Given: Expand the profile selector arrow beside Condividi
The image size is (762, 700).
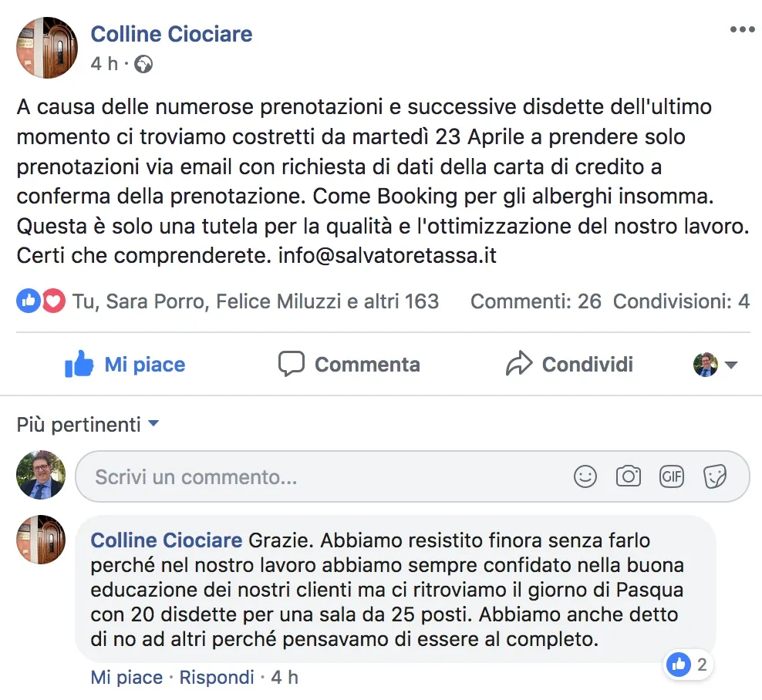Looking at the screenshot, I should point(731,365).
